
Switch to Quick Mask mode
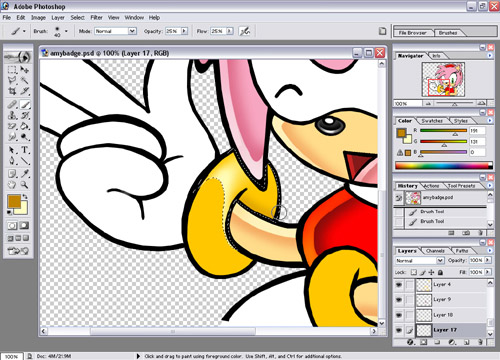click(x=24, y=226)
